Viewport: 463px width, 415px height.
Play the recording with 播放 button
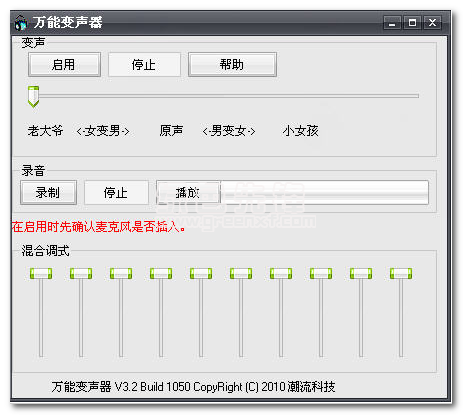[188, 193]
